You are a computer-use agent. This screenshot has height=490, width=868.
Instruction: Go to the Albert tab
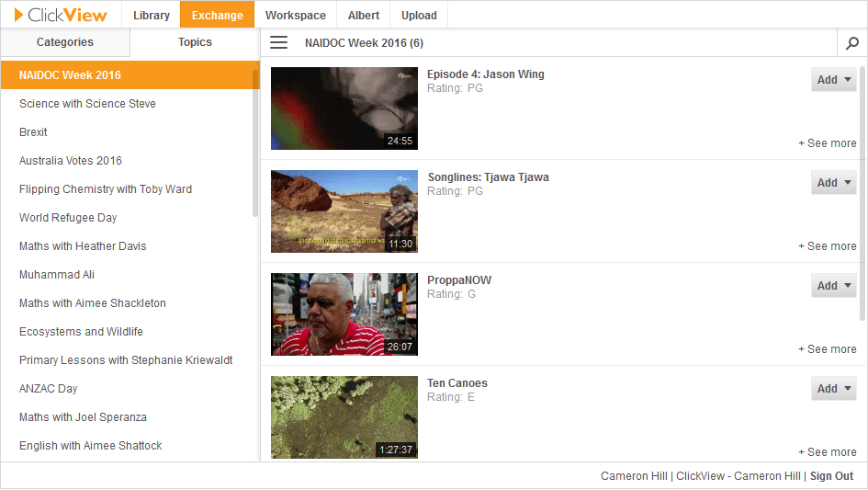pyautogui.click(x=363, y=16)
